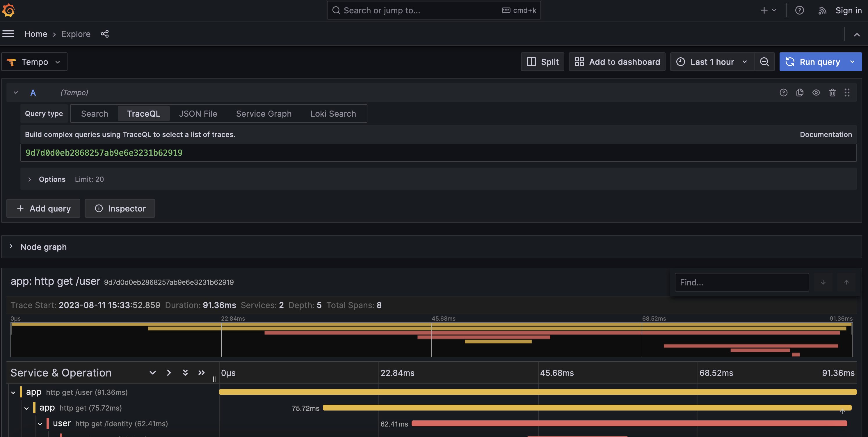
Task: Click the Find input in trace view
Action: point(742,282)
